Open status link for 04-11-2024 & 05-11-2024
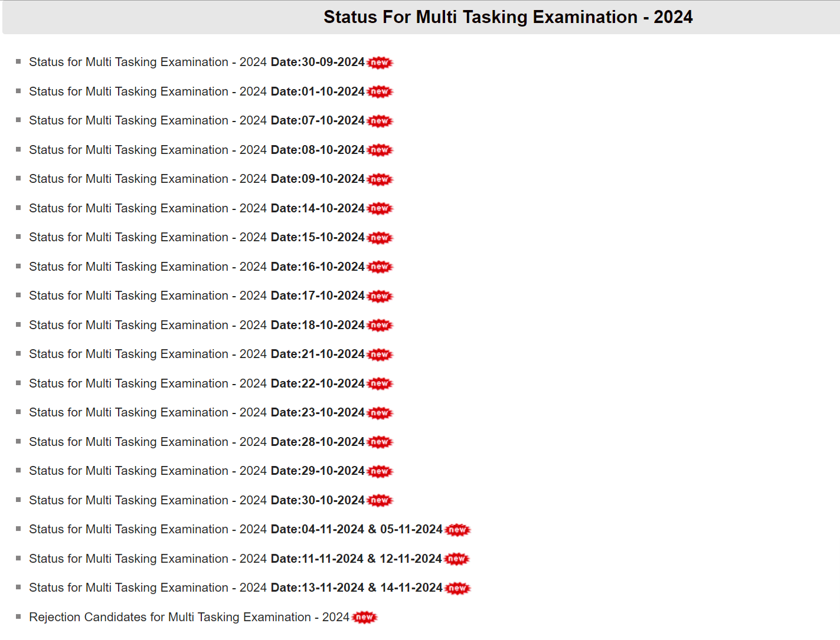 click(236, 529)
